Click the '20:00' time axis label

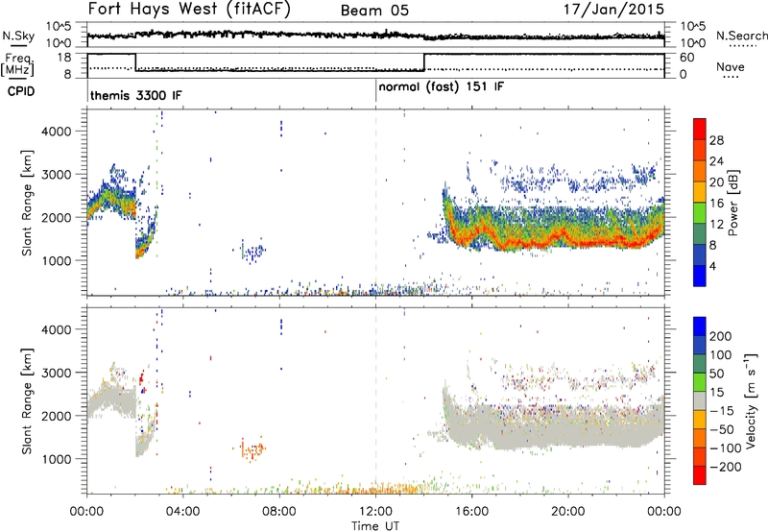[567, 512]
